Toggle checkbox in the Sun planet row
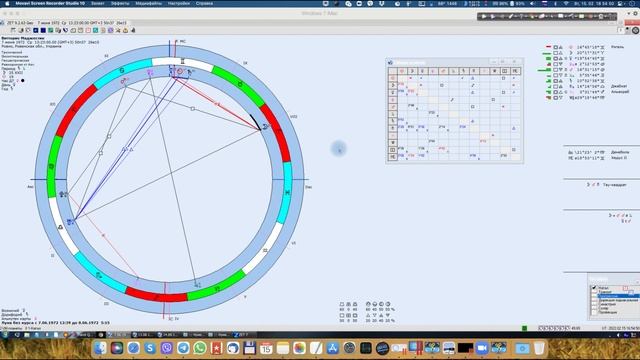The image size is (640, 360). pyautogui.click(x=555, y=47)
